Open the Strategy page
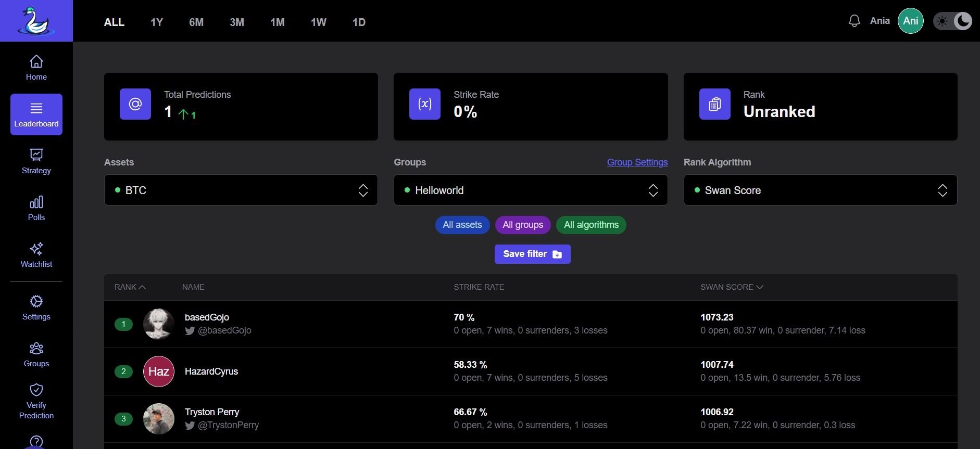This screenshot has height=449, width=980. (36, 161)
